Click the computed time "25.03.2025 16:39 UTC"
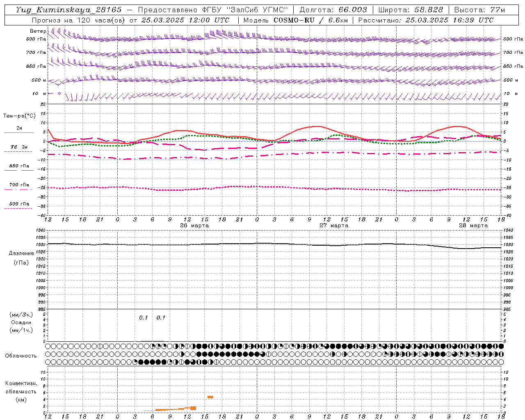This screenshot has height=420, width=525. click(x=450, y=20)
